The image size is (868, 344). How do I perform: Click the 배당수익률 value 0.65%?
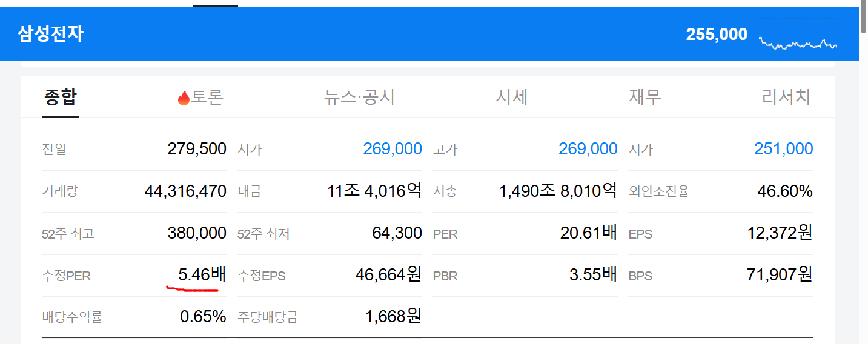[203, 317]
